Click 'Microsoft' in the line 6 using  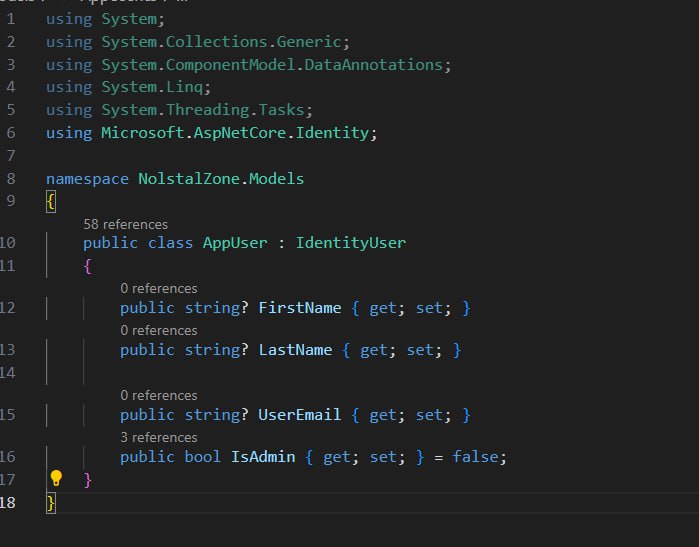coord(143,133)
